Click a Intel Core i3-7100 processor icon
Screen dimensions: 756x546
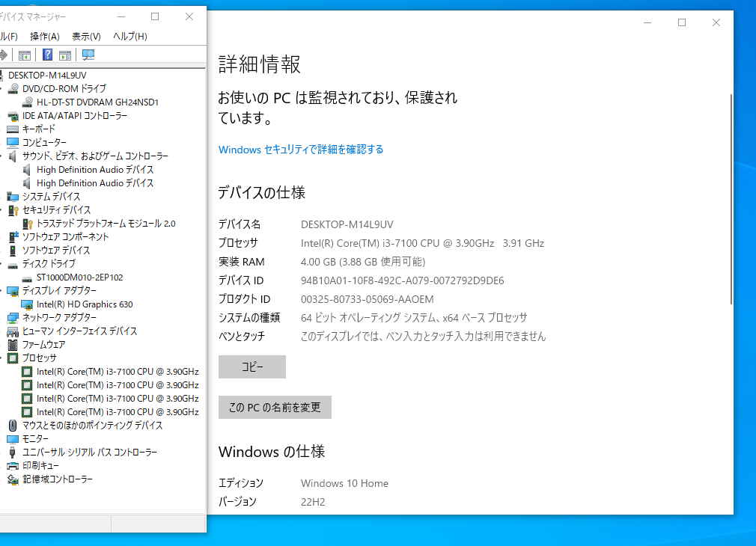coord(25,371)
